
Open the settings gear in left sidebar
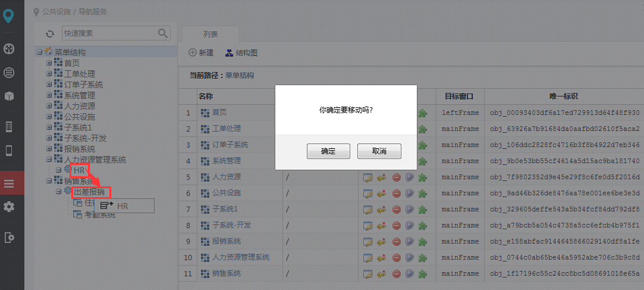9,207
